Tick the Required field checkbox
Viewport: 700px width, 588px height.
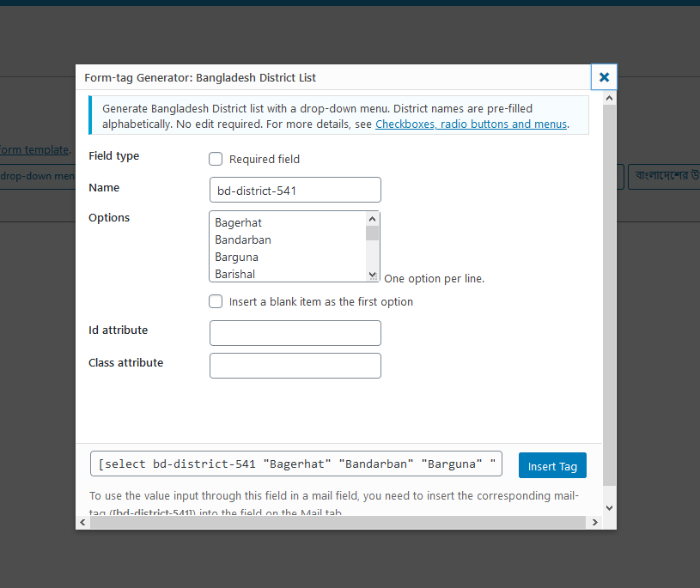click(216, 160)
